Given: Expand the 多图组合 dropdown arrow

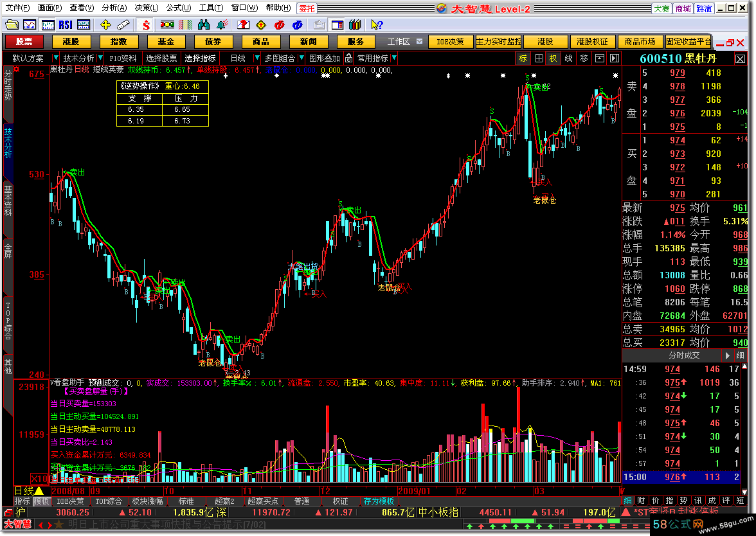Looking at the screenshot, I should (x=301, y=58).
